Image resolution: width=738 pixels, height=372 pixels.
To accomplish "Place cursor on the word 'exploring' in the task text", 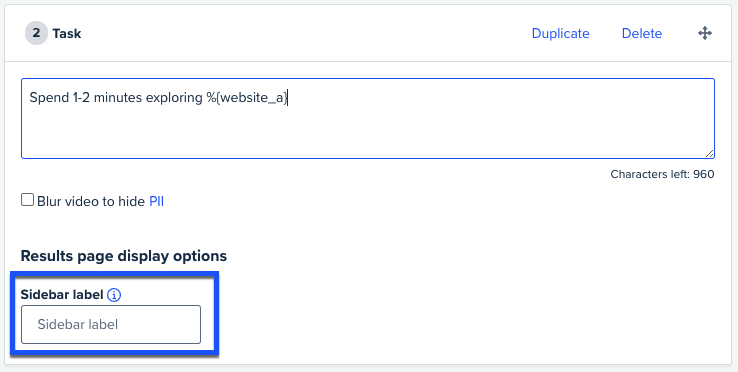I will click(x=174, y=98).
